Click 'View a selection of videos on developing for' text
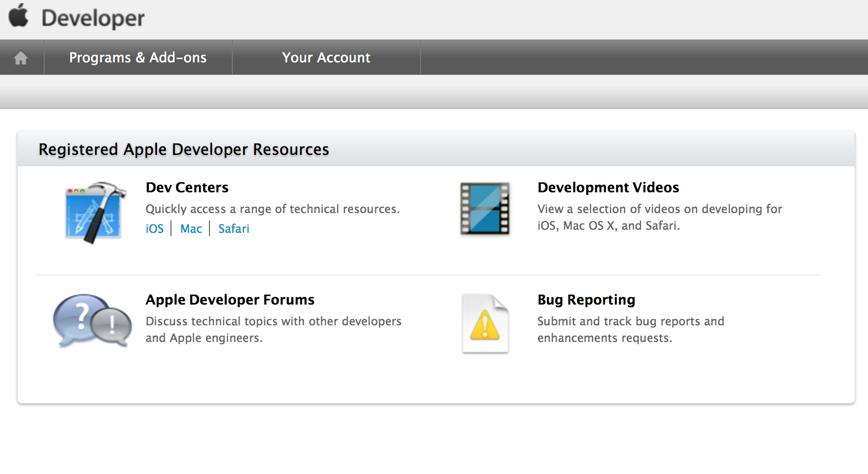This screenshot has width=868, height=474. 660,209
